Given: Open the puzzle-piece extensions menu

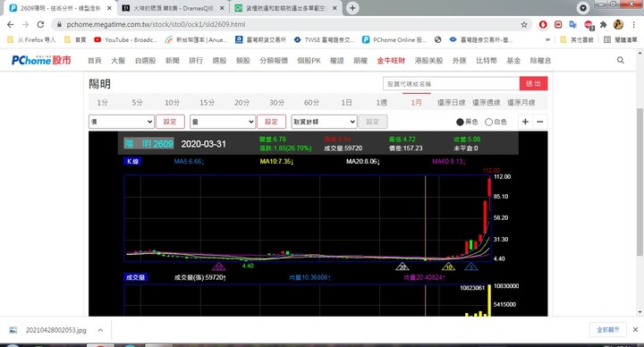Looking at the screenshot, I should 604,25.
